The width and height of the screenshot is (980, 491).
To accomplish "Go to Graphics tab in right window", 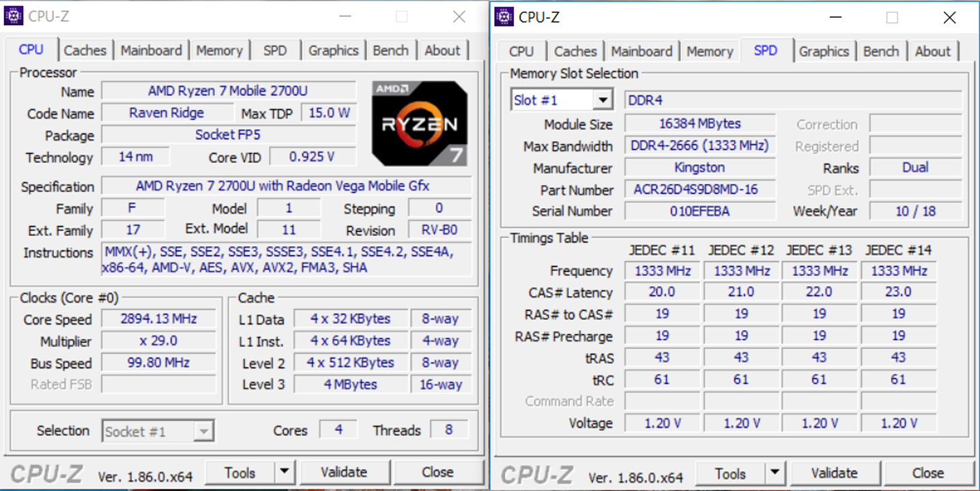I will [824, 51].
